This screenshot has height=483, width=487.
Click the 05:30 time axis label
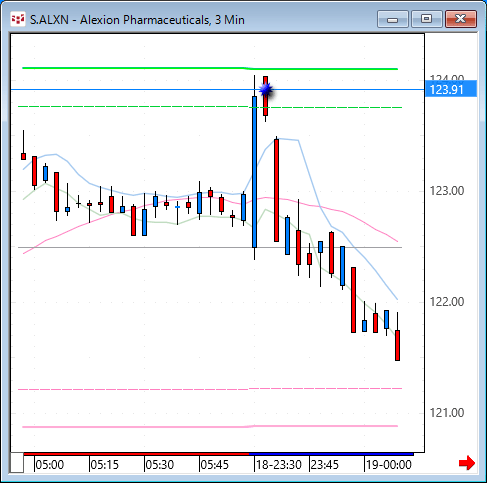[160, 465]
